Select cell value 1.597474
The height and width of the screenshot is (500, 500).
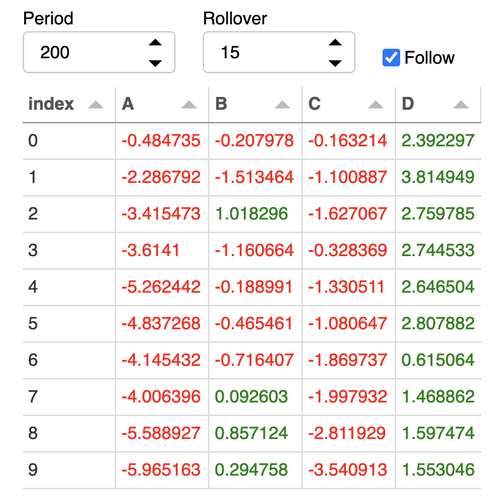coord(438,433)
